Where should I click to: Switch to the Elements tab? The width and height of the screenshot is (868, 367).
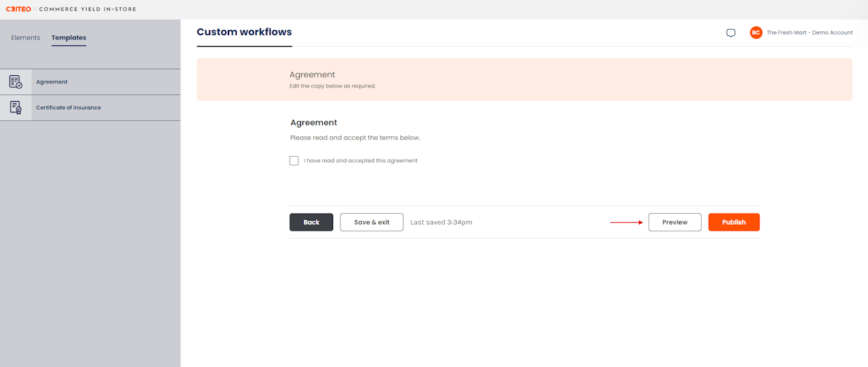point(26,38)
